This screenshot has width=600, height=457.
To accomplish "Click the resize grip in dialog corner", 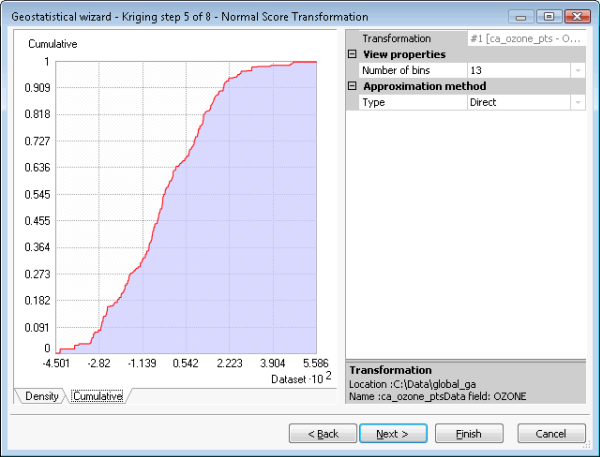I will point(594,451).
